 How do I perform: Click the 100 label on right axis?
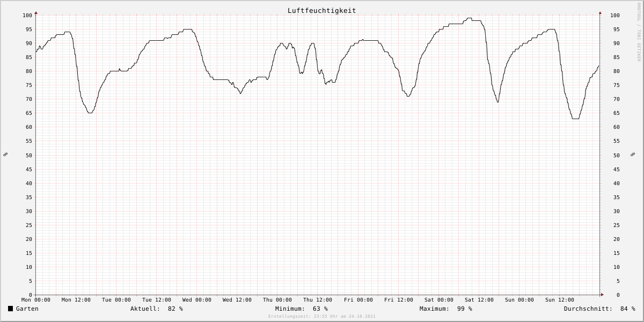[615, 15]
